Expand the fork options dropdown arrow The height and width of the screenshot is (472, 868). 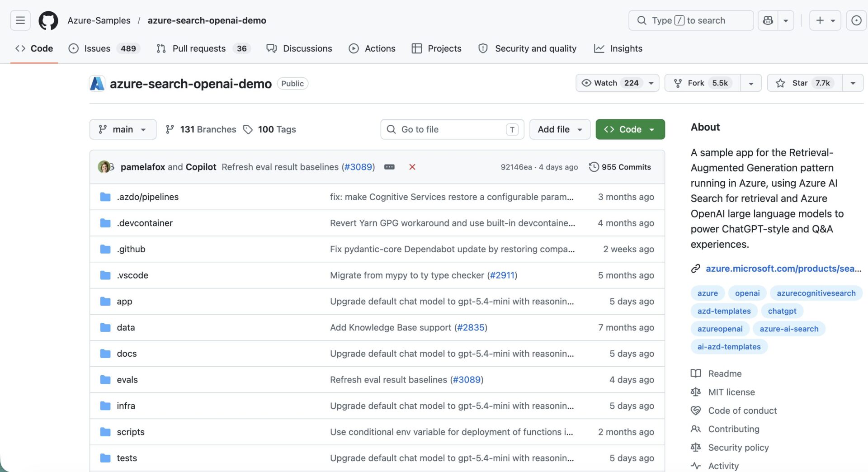pyautogui.click(x=751, y=83)
